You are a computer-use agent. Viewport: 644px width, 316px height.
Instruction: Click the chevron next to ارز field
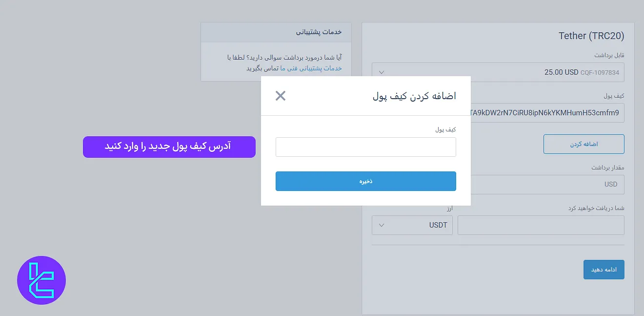point(382,225)
